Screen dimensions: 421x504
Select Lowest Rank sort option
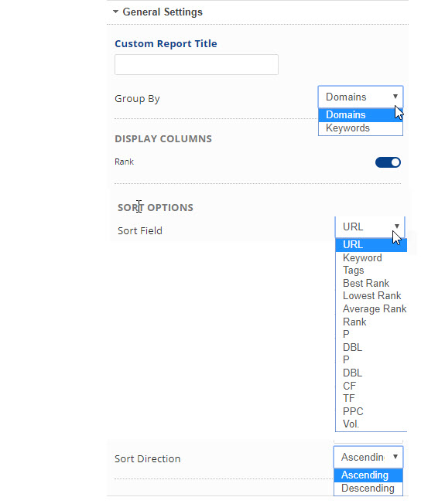[x=371, y=296]
